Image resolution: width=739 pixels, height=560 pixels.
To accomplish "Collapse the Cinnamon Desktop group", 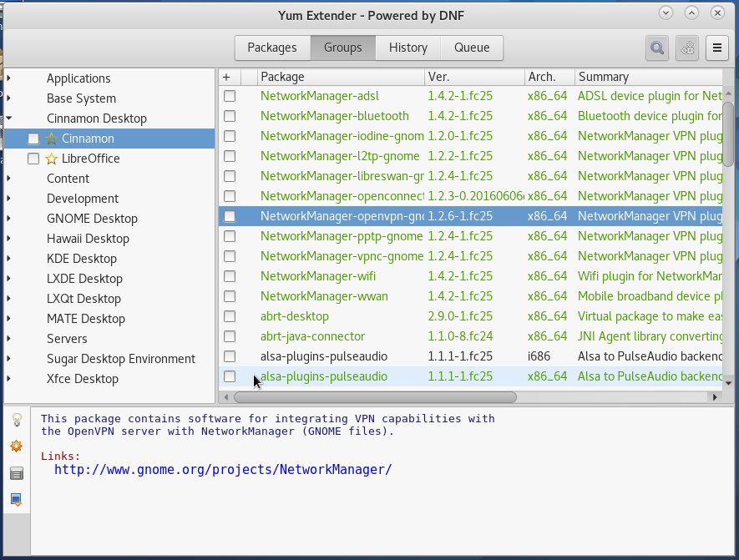I will 9,119.
